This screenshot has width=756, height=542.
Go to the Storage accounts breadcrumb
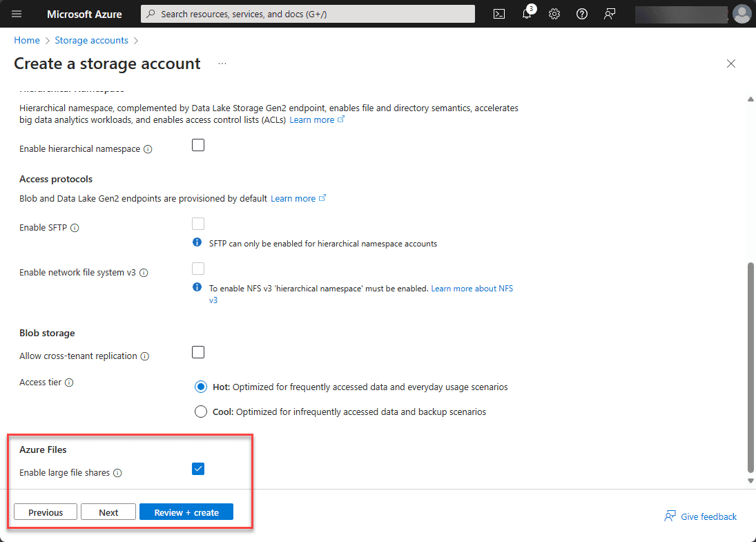point(92,41)
